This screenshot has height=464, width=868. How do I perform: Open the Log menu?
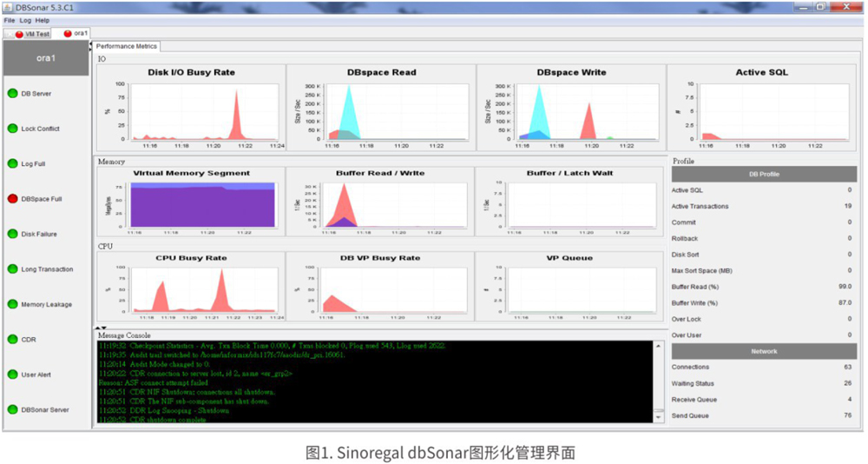(x=25, y=21)
